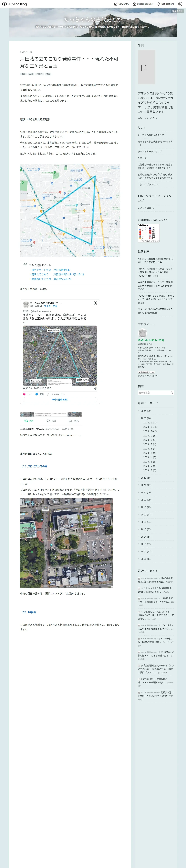
Task: Click the 読者になる button in the profile
Action: point(143,372)
